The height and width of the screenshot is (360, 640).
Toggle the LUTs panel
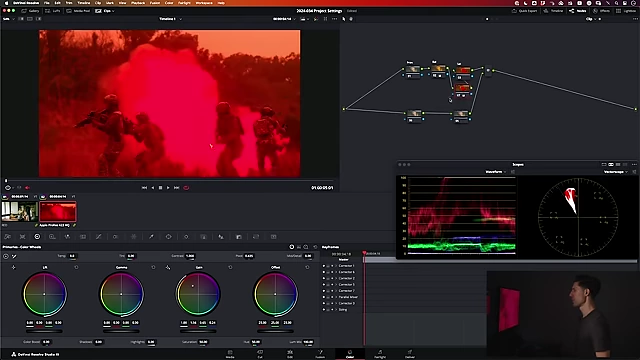53,11
